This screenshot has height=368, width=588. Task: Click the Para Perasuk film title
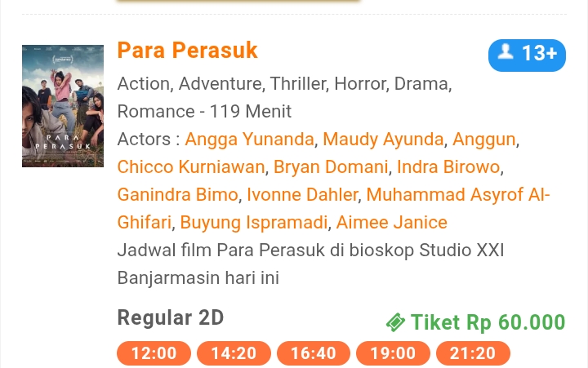tap(187, 51)
